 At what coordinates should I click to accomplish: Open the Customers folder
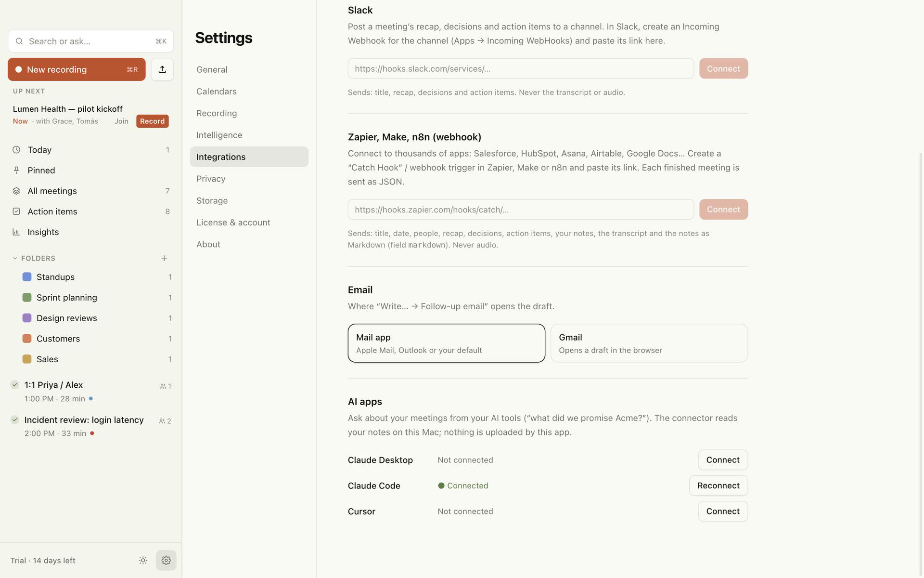pos(91,339)
